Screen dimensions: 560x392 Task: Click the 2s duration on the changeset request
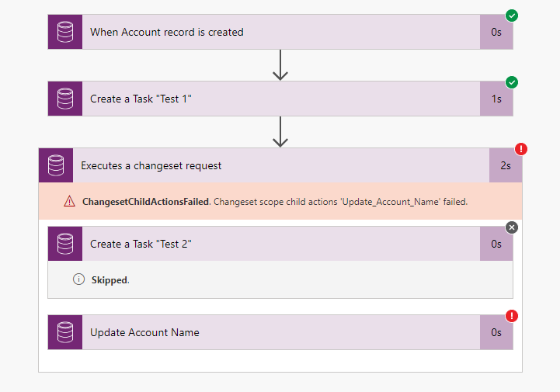[505, 165]
